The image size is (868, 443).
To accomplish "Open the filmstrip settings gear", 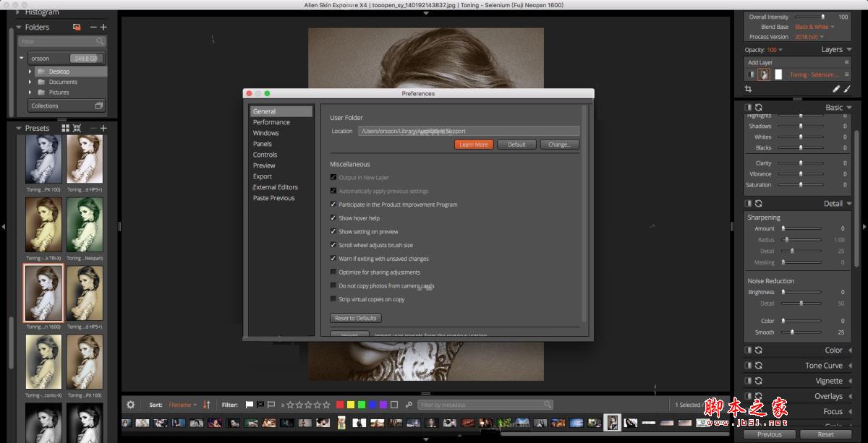I will (x=130, y=405).
